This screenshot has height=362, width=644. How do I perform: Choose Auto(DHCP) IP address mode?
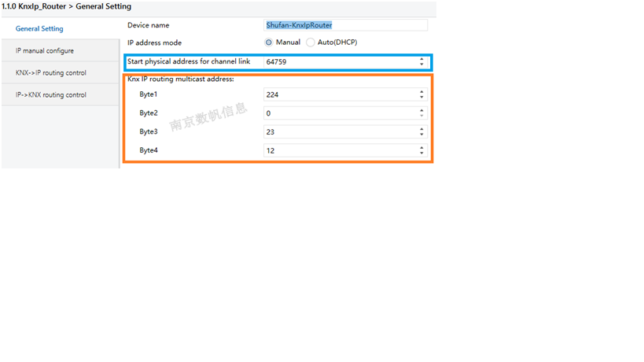(311, 42)
